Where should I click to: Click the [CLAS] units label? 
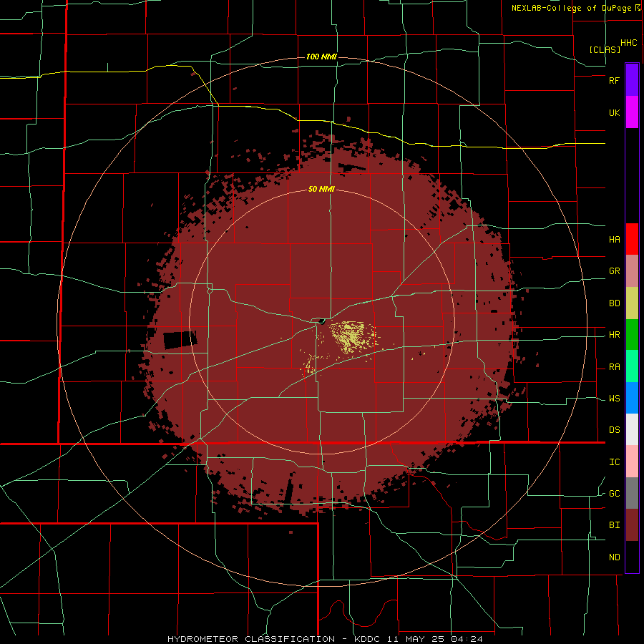(x=605, y=49)
